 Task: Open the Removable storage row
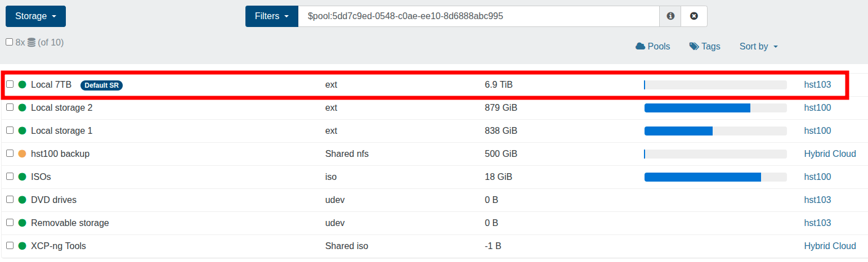click(433, 223)
